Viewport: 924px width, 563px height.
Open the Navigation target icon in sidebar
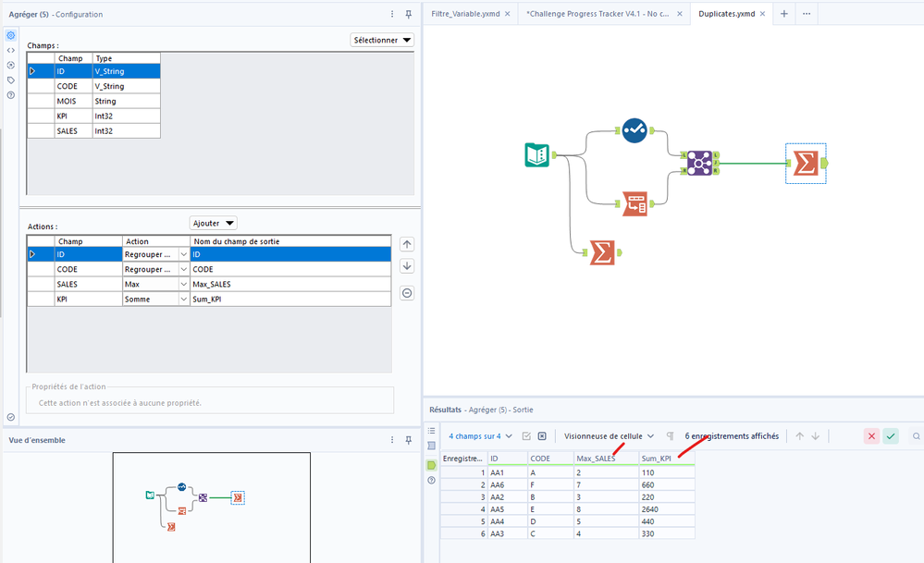coord(10,65)
